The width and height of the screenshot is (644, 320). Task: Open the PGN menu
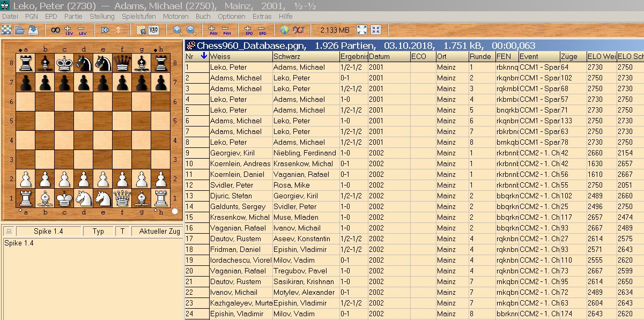pyautogui.click(x=32, y=17)
